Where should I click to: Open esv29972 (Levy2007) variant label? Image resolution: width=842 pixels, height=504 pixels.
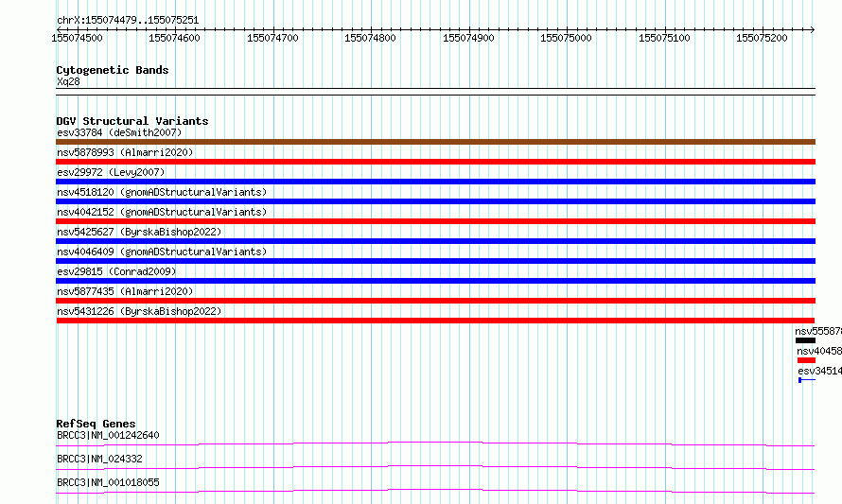[111, 172]
